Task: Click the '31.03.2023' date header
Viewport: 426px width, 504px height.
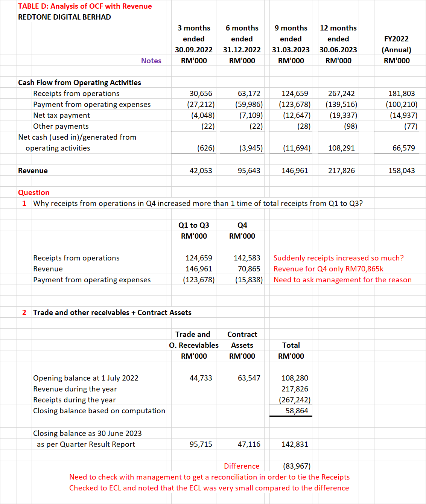Action: click(291, 50)
